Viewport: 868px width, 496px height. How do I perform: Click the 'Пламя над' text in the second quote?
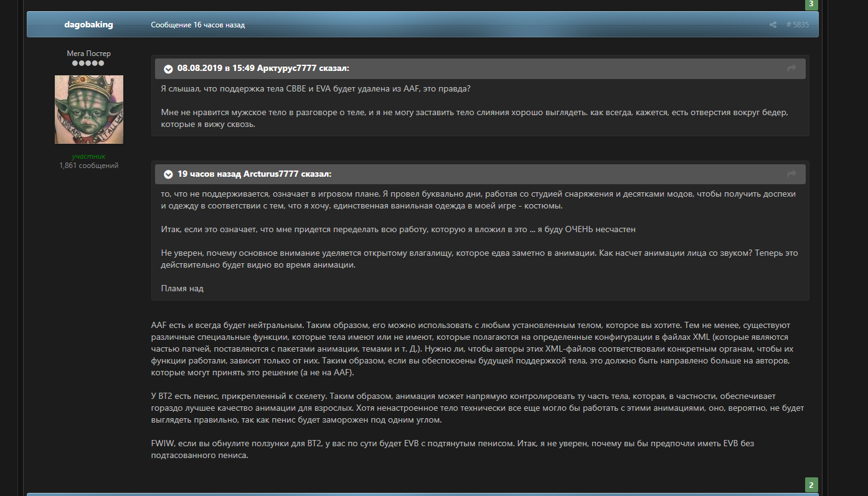click(182, 288)
